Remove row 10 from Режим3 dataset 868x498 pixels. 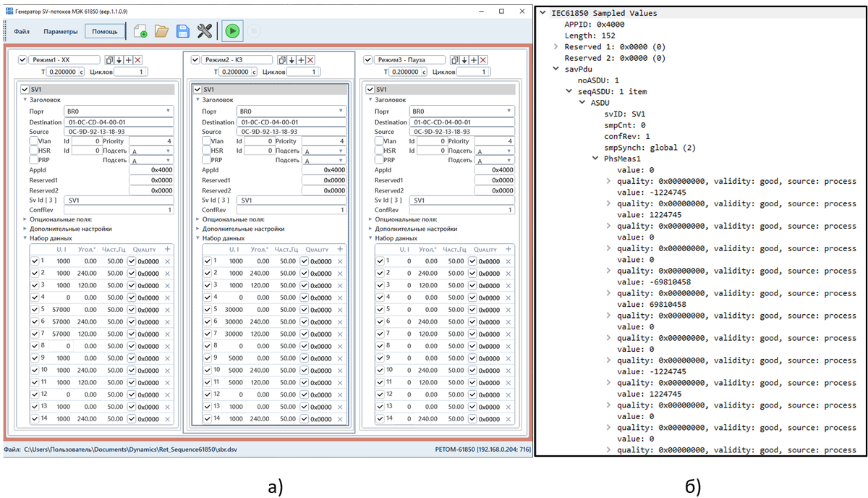click(x=508, y=370)
